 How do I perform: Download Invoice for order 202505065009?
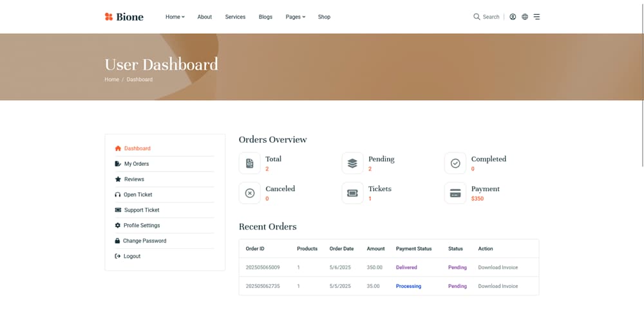498,267
